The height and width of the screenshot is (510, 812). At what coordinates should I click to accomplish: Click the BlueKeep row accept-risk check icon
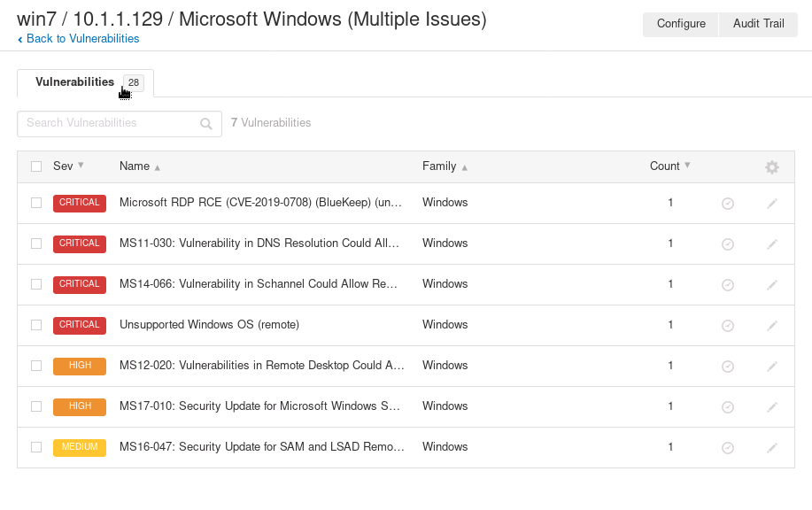tap(728, 204)
